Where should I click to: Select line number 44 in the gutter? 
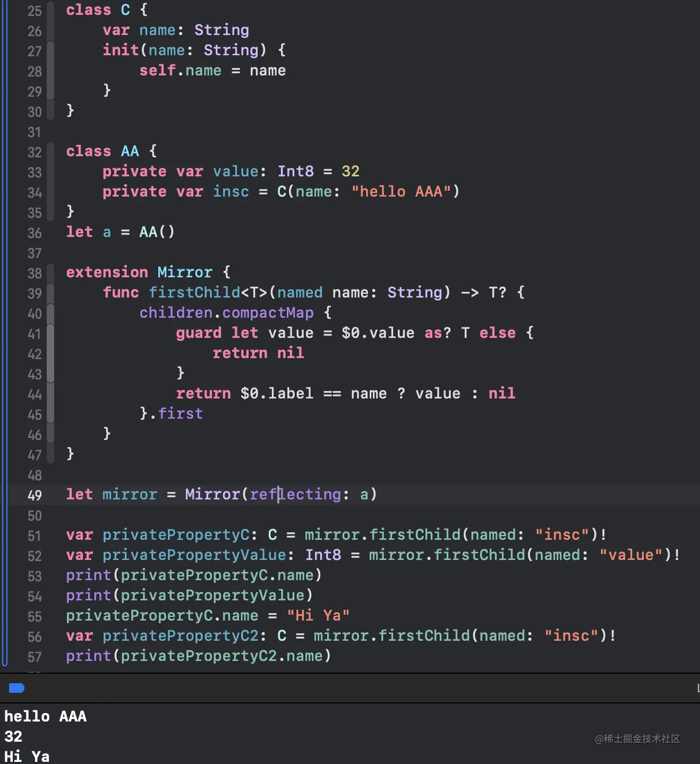[x=35, y=394]
